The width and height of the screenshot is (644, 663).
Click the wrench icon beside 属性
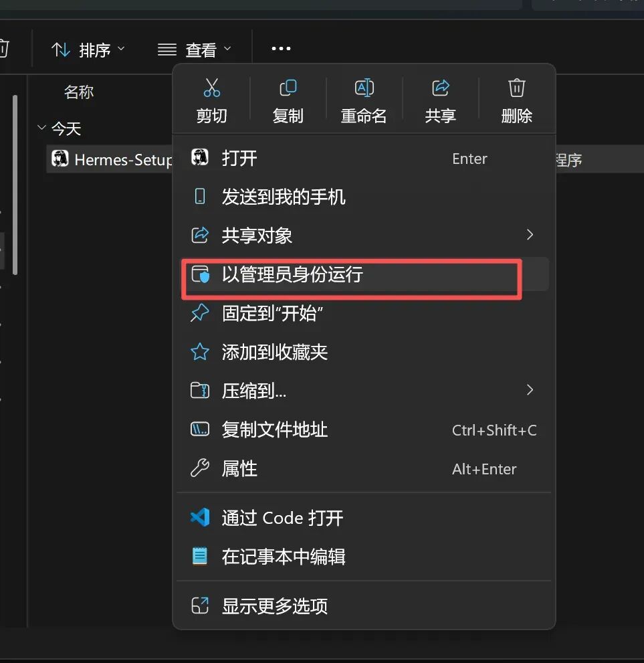pos(200,468)
